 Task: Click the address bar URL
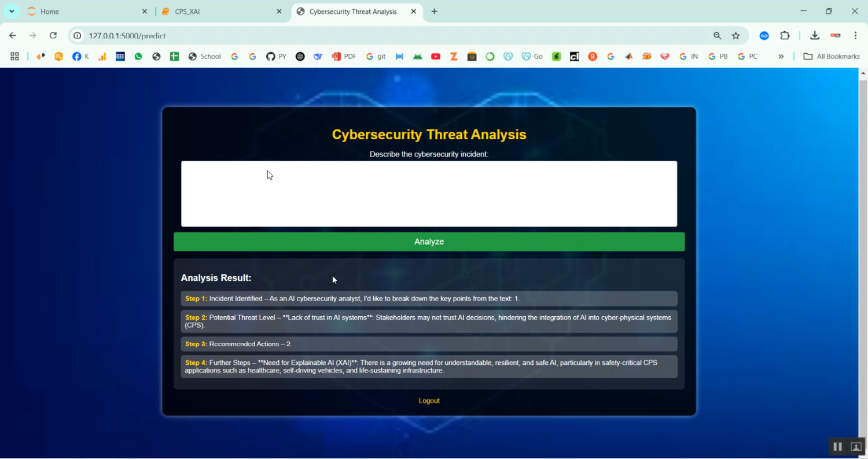(x=127, y=36)
